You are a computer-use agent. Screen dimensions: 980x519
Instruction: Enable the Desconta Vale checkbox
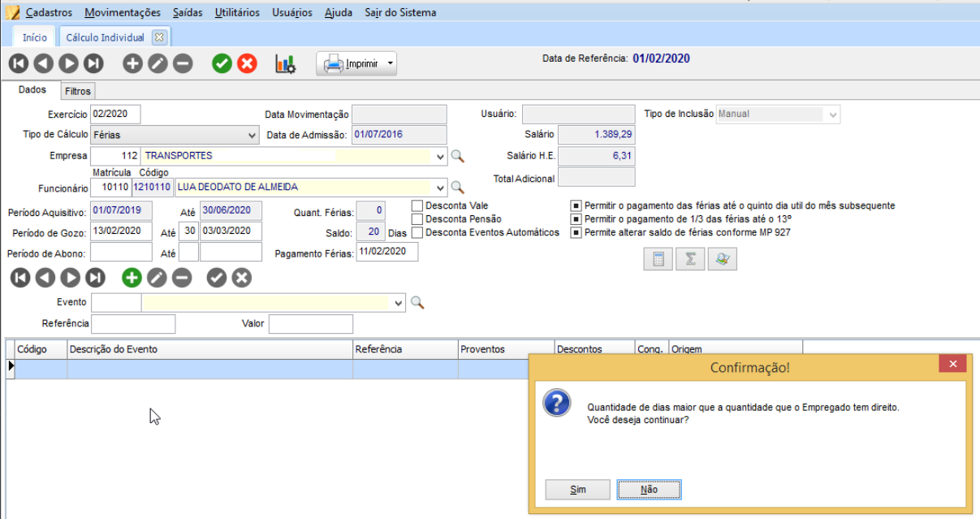tap(417, 206)
